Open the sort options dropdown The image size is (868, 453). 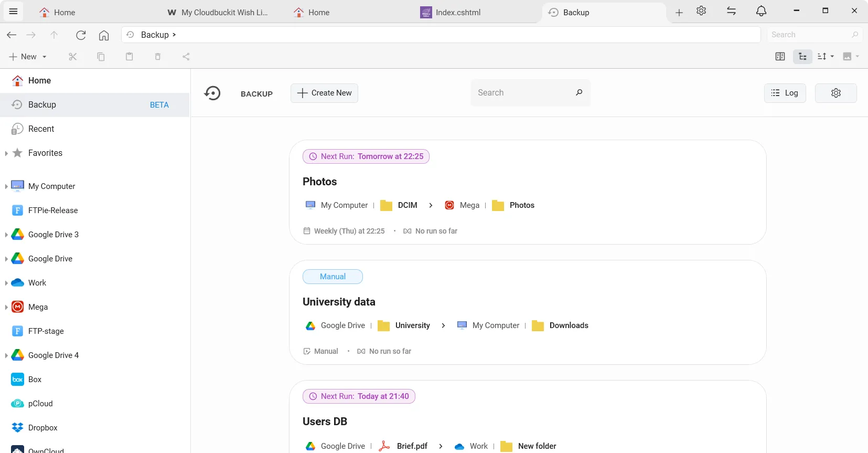(826, 57)
